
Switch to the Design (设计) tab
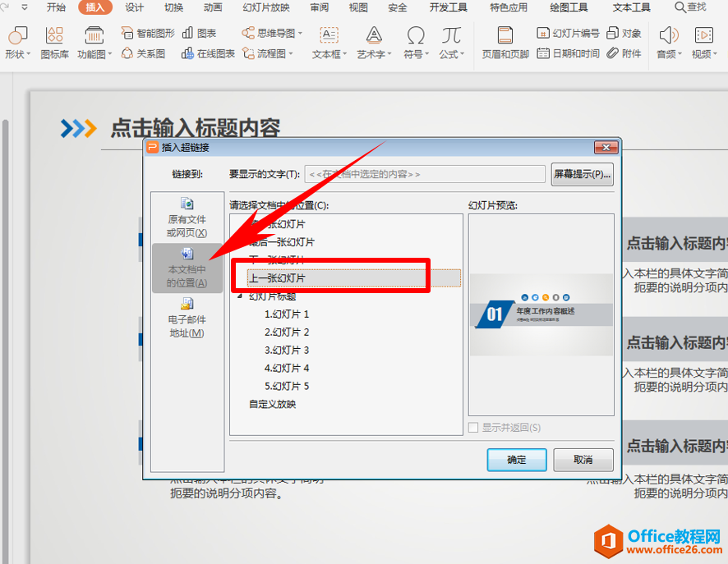pyautogui.click(x=134, y=7)
